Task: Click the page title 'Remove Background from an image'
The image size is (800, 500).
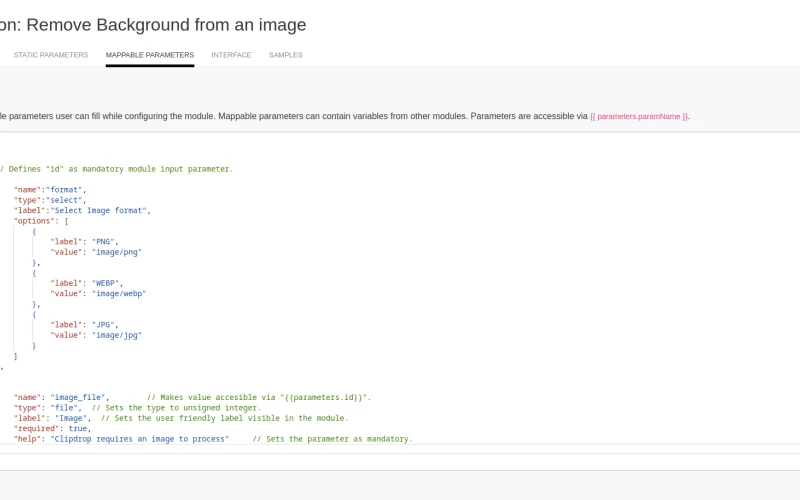Action: coord(166,24)
